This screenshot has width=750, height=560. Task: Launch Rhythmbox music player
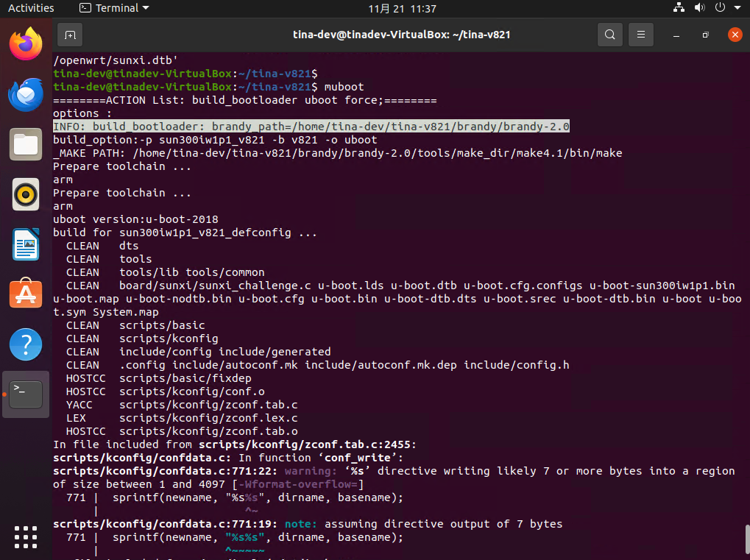[25, 194]
